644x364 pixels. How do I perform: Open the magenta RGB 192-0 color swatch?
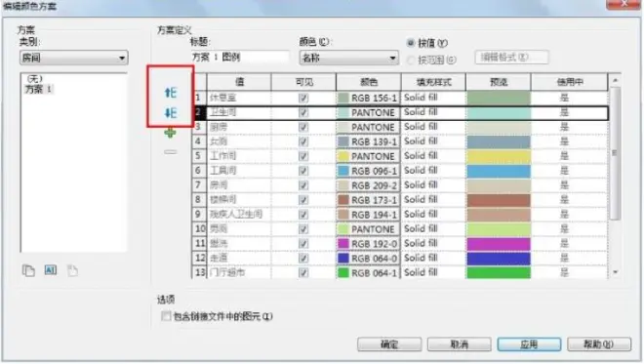tap(368, 244)
